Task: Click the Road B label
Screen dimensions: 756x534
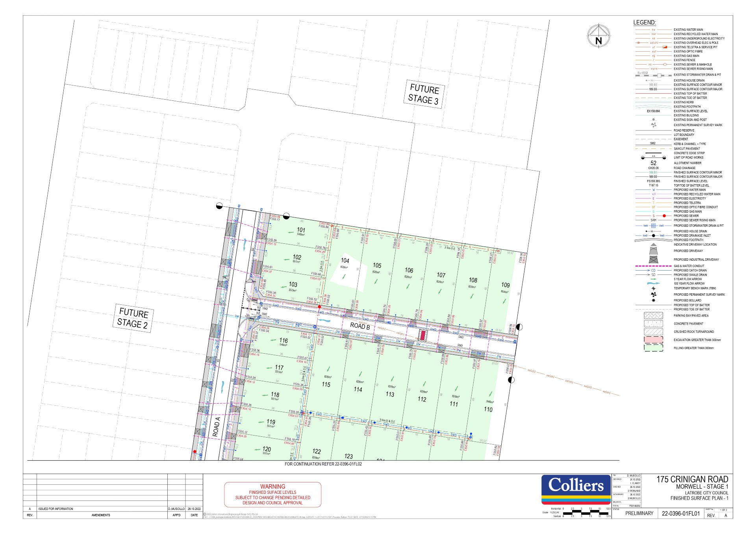Action: 360,326
